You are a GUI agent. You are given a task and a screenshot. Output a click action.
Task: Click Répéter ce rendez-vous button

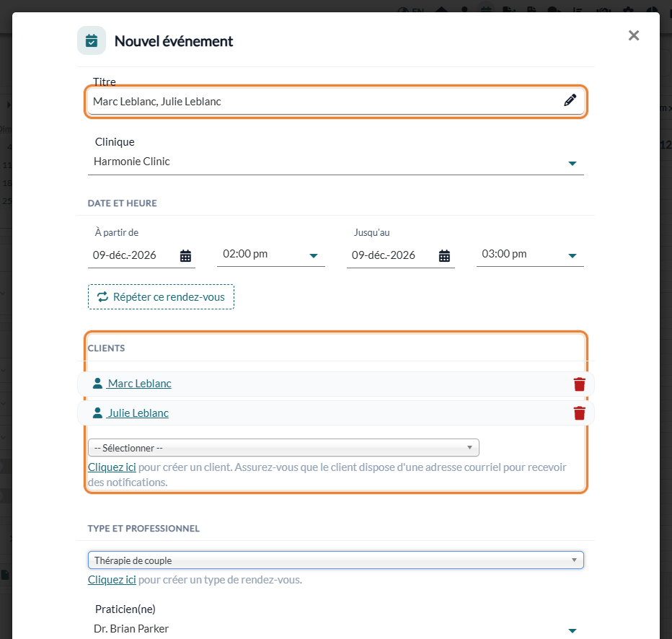click(161, 296)
